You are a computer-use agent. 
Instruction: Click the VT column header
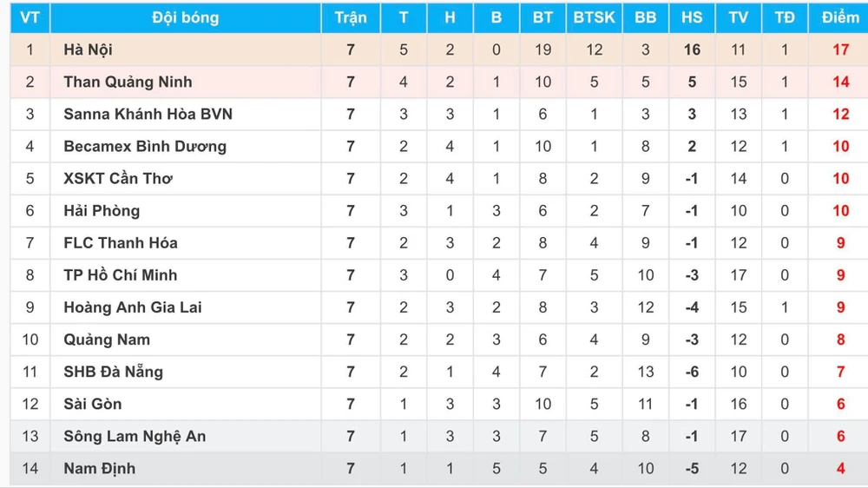point(30,17)
